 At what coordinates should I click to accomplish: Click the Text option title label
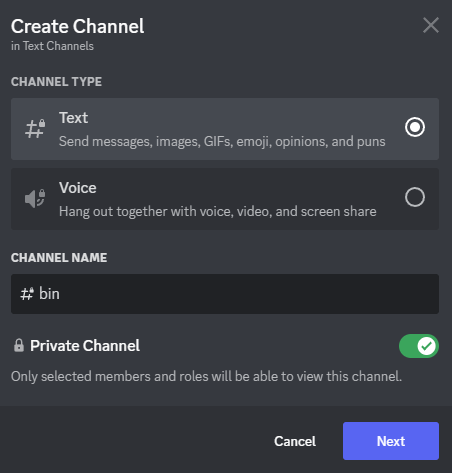pos(74,118)
